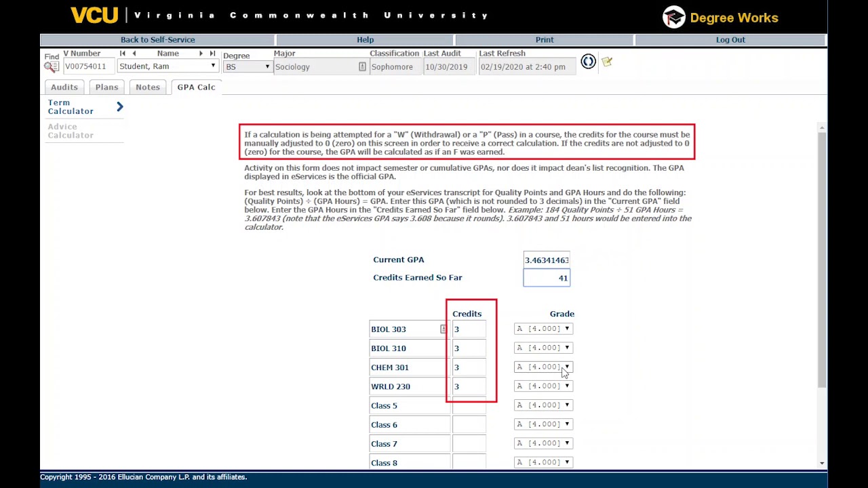Click the Class 5 name field
This screenshot has height=488, width=868.
point(410,405)
